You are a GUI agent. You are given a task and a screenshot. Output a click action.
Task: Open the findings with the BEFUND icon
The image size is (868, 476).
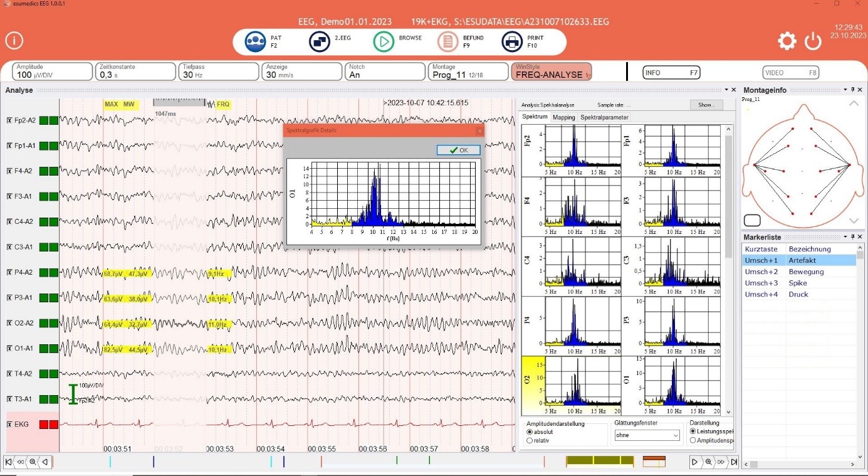449,41
